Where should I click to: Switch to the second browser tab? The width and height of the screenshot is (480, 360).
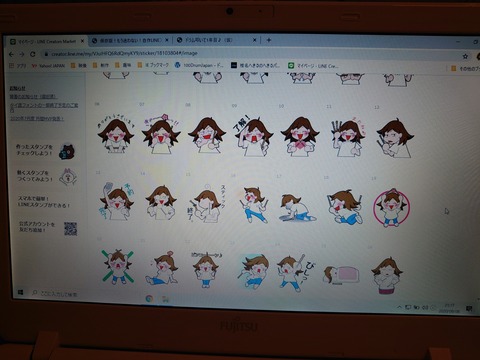[x=131, y=40]
